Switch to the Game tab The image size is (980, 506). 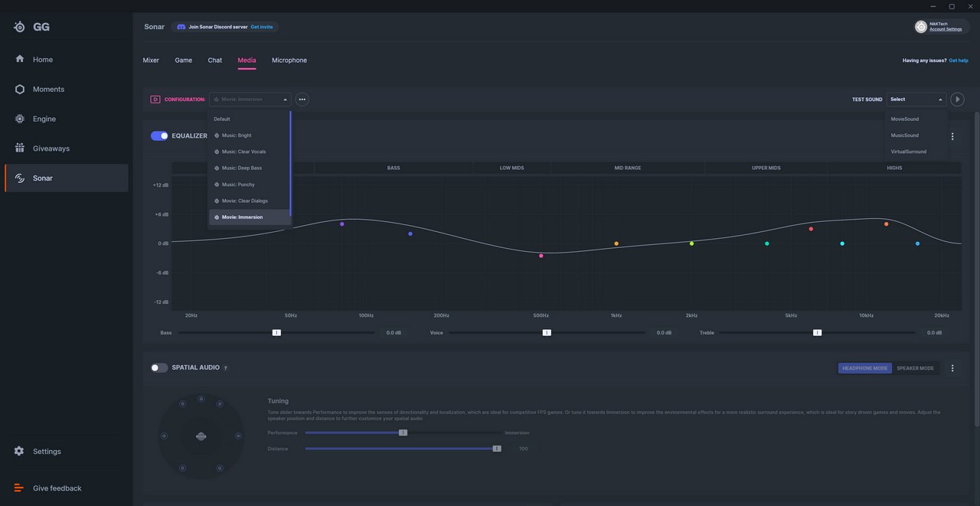tap(184, 60)
